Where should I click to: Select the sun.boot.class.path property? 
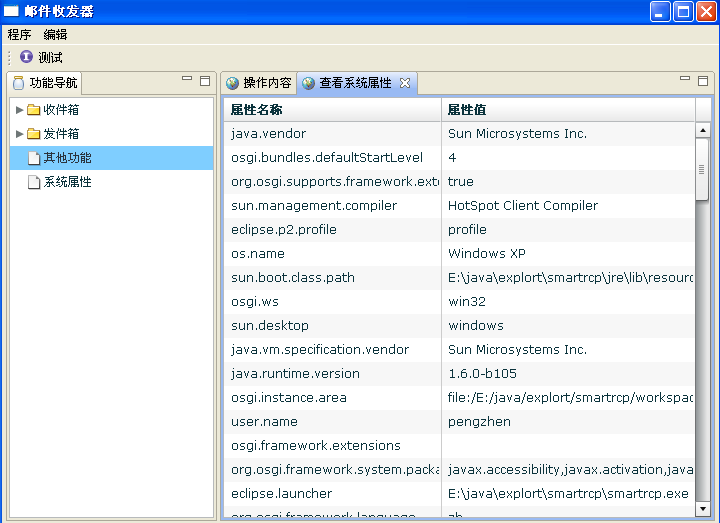293,278
